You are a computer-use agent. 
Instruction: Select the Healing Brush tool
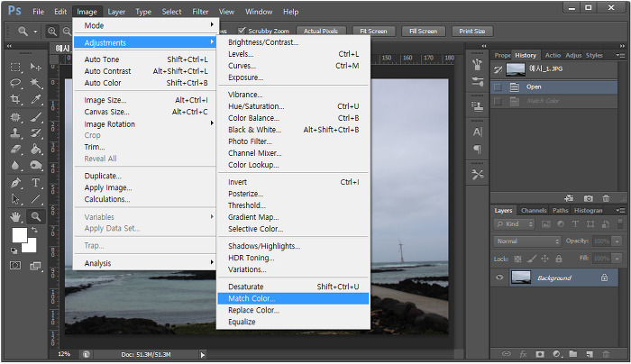coord(15,117)
